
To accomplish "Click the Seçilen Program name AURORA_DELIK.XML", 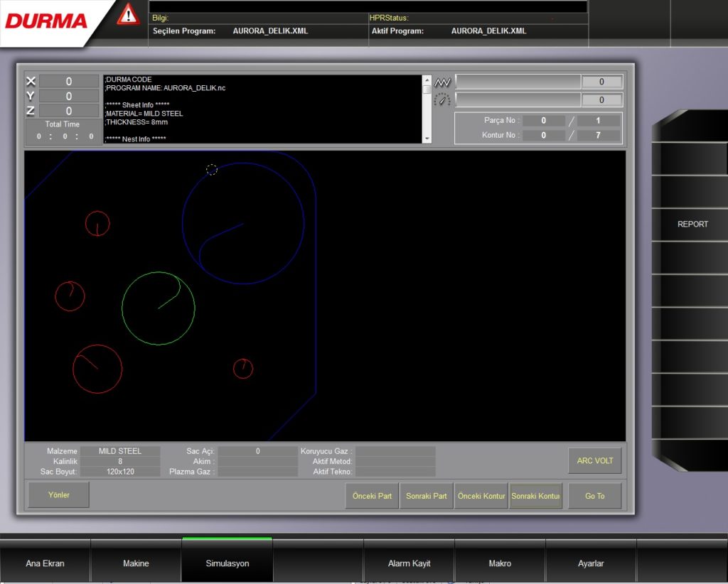I will [x=270, y=31].
